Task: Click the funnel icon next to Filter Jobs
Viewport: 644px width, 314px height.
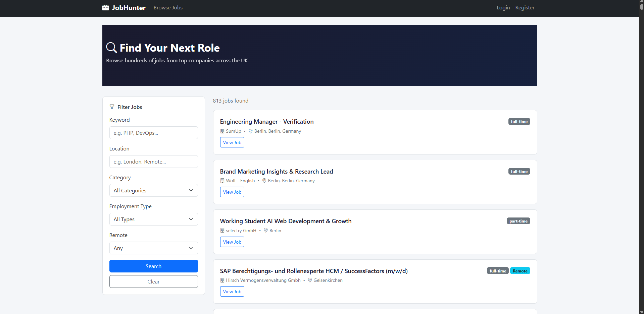Action: (112, 107)
